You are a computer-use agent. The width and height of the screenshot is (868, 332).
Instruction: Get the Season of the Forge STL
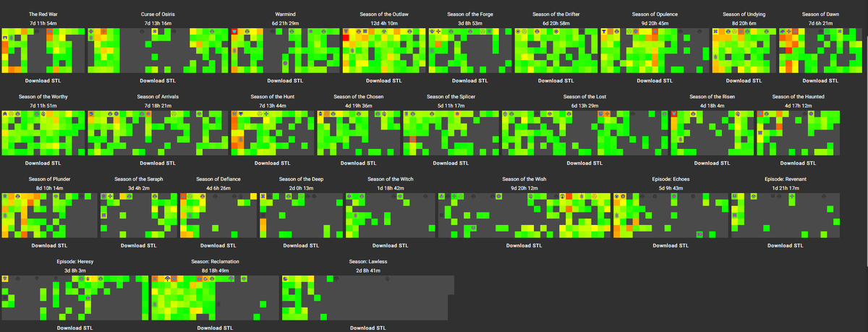(x=471, y=80)
